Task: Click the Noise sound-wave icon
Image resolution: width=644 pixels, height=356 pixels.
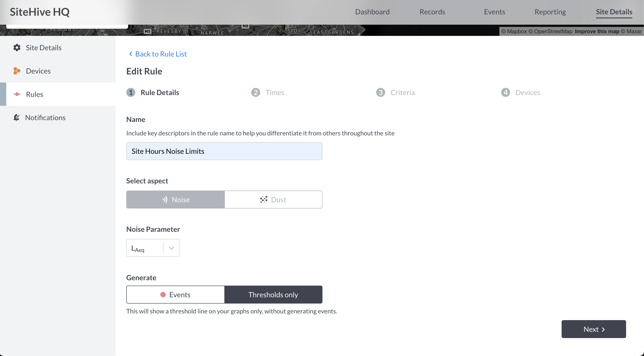Action: (x=165, y=200)
